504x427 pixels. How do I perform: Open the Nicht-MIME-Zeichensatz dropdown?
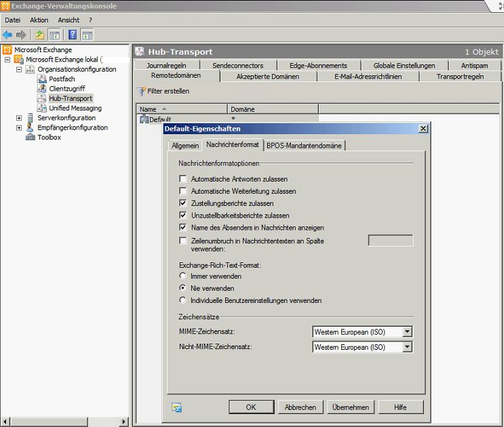[x=407, y=347]
